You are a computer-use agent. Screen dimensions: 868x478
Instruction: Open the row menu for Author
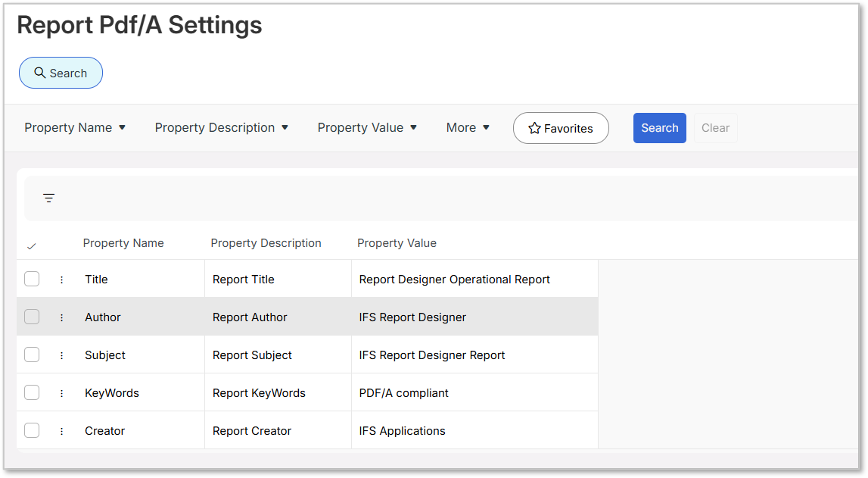click(61, 317)
